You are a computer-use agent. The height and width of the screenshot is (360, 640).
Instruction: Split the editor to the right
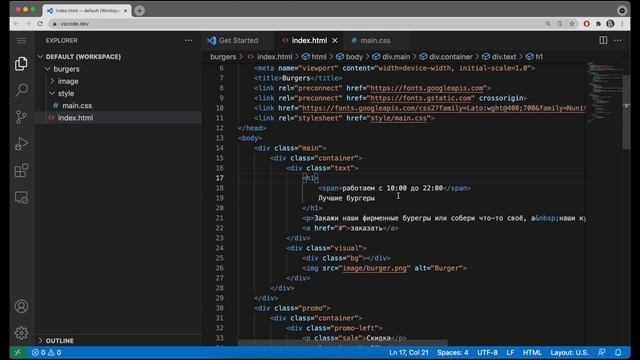point(603,40)
